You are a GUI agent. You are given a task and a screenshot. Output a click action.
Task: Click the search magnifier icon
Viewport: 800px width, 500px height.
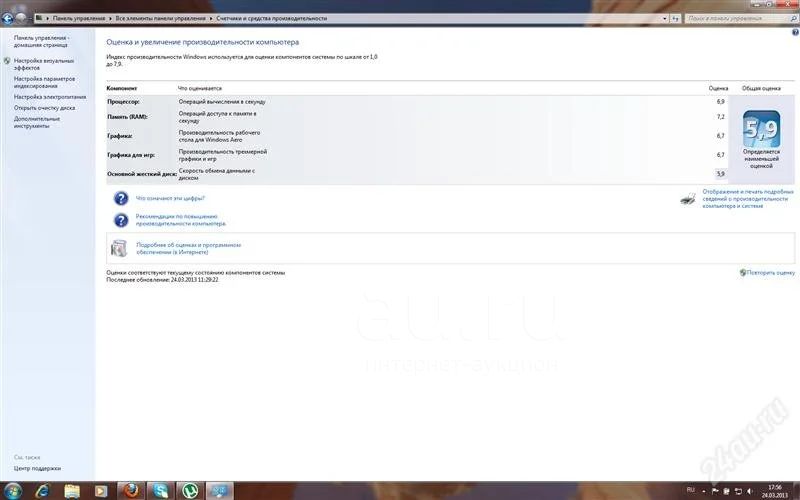coord(793,18)
